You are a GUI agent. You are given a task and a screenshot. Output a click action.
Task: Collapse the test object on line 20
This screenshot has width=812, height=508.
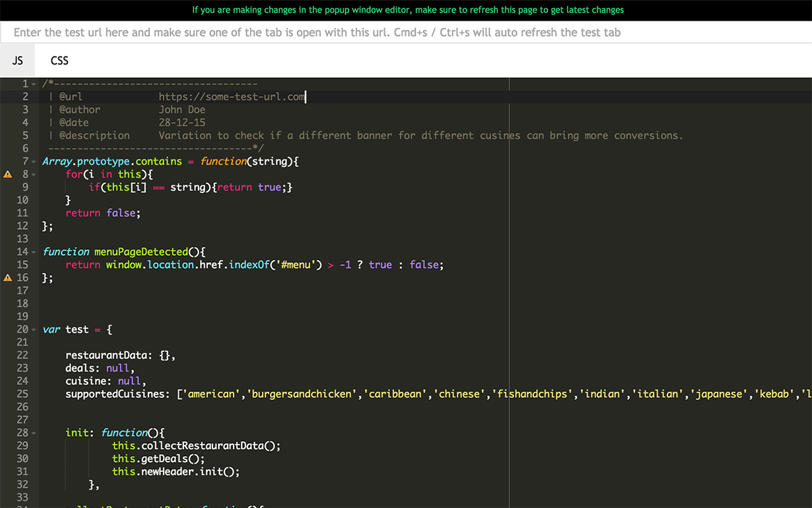pyautogui.click(x=33, y=329)
